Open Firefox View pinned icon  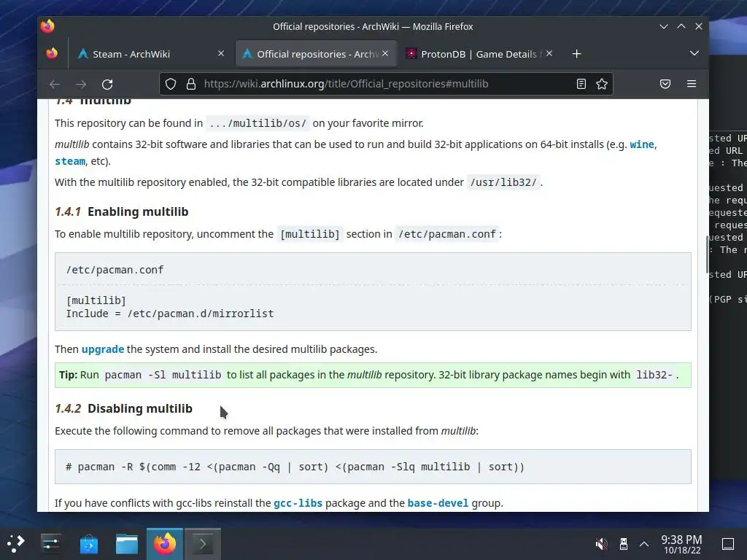[x=52, y=53]
